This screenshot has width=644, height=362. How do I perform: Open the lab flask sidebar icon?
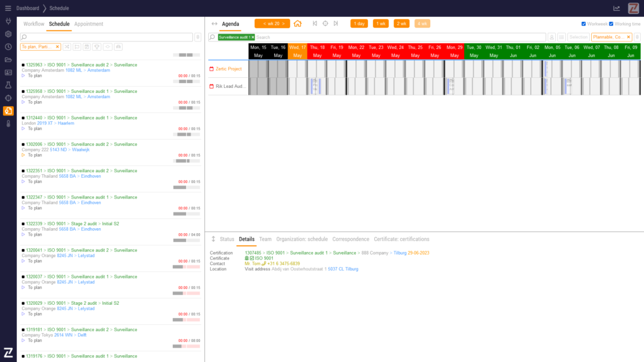coord(8,85)
